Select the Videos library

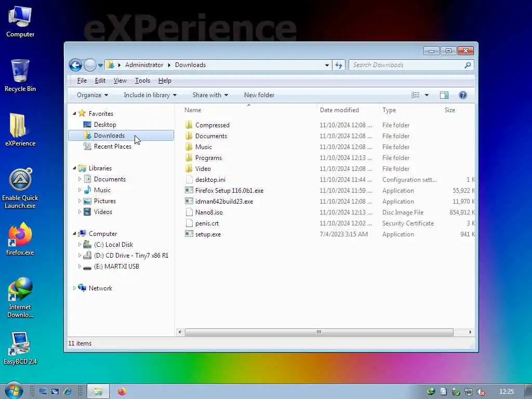tap(103, 212)
